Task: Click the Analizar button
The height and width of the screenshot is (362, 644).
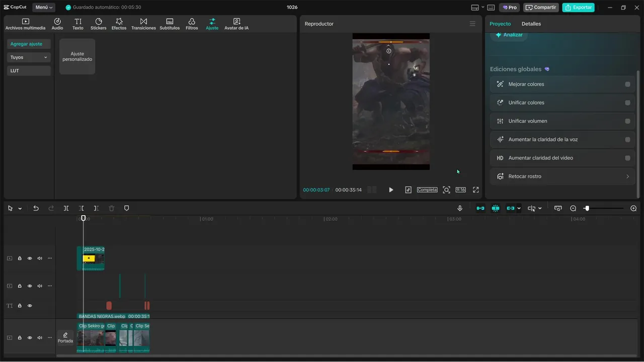Action: (x=509, y=35)
